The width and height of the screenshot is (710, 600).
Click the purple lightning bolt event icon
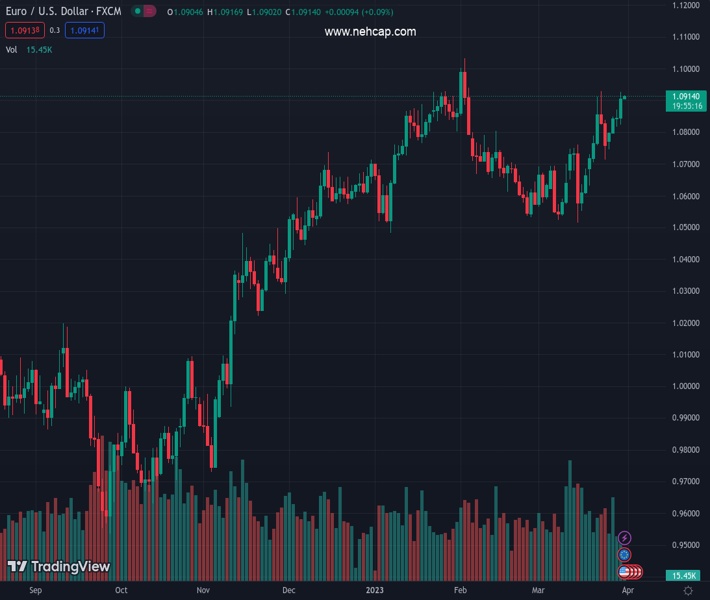(x=625, y=538)
